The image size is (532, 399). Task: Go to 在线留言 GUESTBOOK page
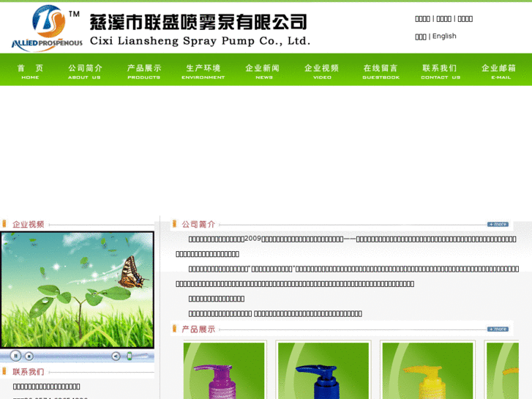[x=381, y=72]
